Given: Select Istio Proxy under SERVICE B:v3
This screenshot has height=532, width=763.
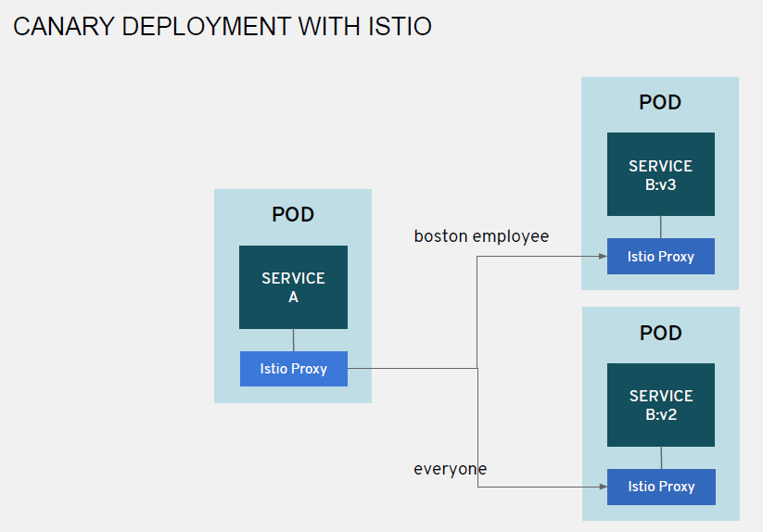Looking at the screenshot, I should pos(661,257).
